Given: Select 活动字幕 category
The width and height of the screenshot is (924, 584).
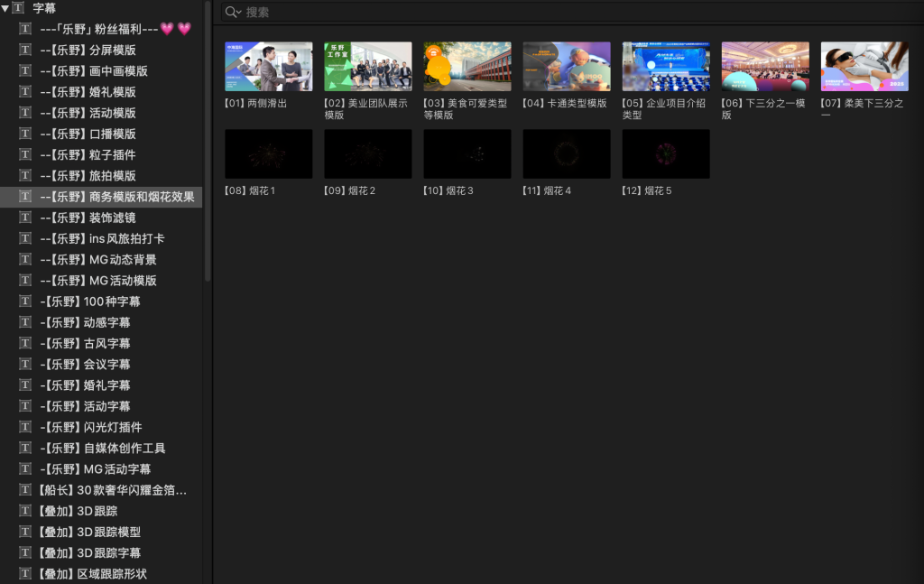Looking at the screenshot, I should (101, 406).
